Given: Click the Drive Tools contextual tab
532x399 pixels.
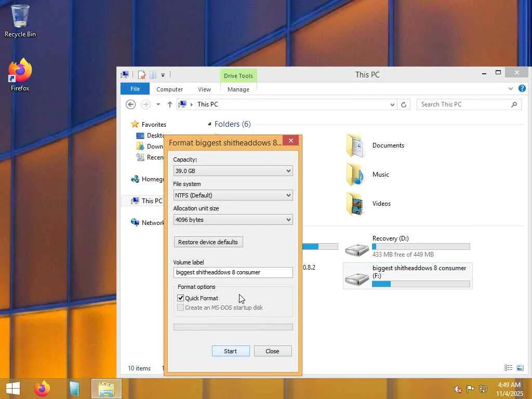Looking at the screenshot, I should tap(238, 76).
